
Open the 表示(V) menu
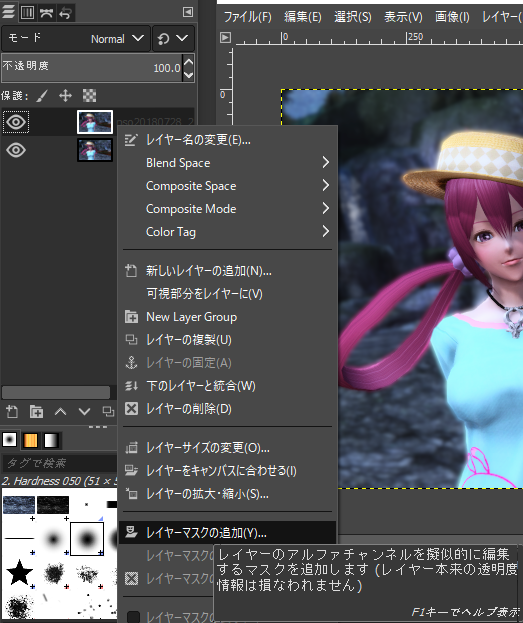[x=403, y=17]
